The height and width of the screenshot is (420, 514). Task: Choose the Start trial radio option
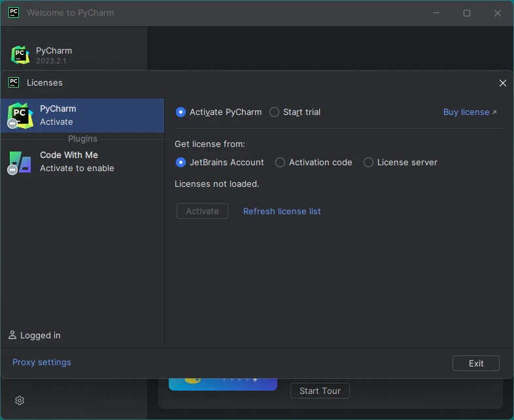(x=275, y=112)
